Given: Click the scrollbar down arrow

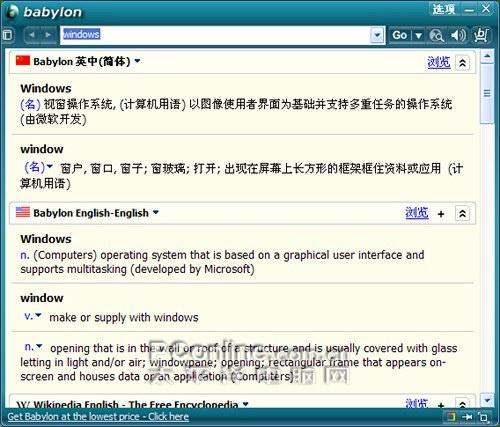Looking at the screenshot, I should click(x=487, y=400).
